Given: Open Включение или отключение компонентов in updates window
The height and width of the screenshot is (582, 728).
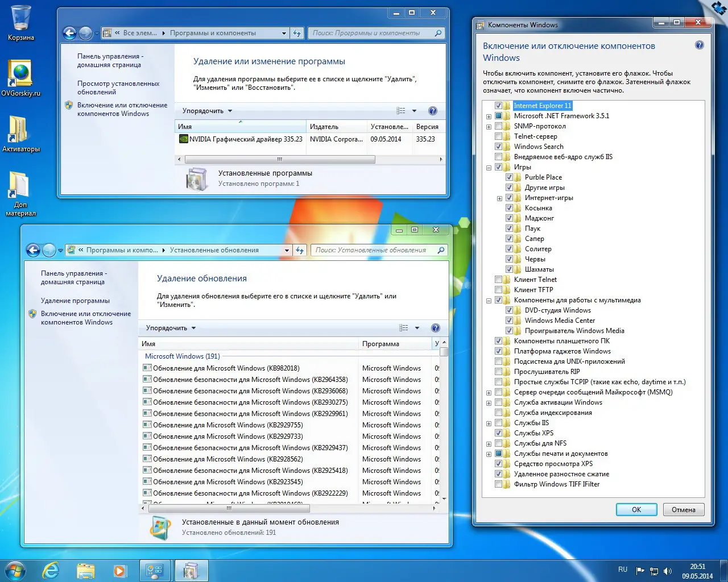Looking at the screenshot, I should click(86, 318).
